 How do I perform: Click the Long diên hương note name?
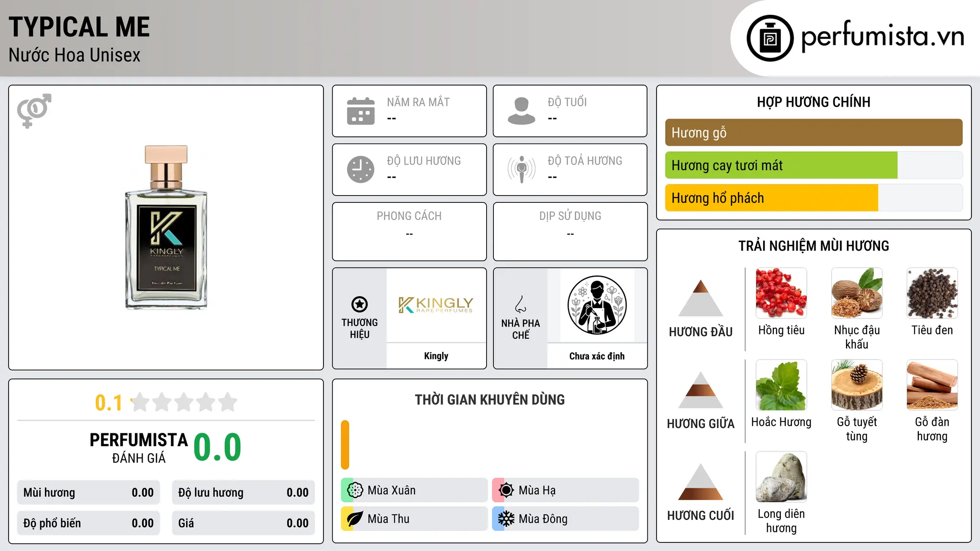pyautogui.click(x=781, y=521)
